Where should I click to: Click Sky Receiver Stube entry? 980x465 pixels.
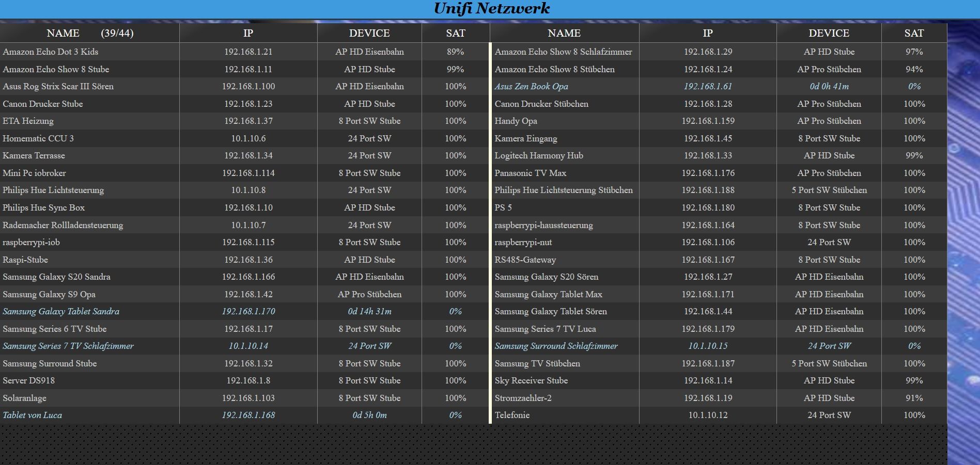pos(531,380)
